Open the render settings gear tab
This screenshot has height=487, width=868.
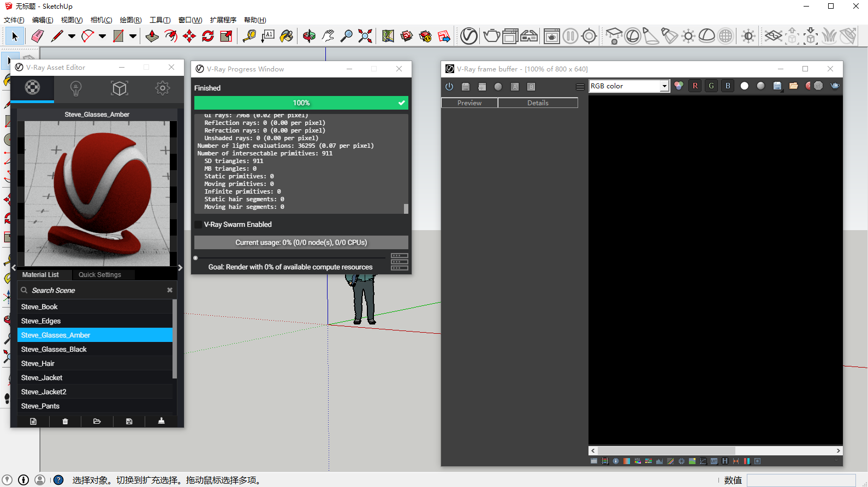[162, 88]
